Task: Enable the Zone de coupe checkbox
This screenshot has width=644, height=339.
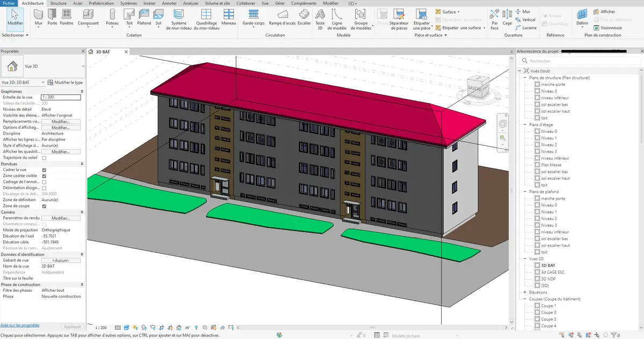Action: pyautogui.click(x=43, y=205)
